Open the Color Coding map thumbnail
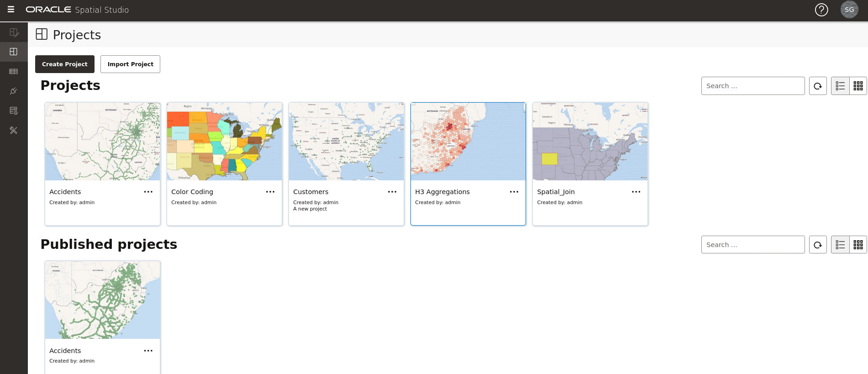The image size is (868, 374). point(225,142)
